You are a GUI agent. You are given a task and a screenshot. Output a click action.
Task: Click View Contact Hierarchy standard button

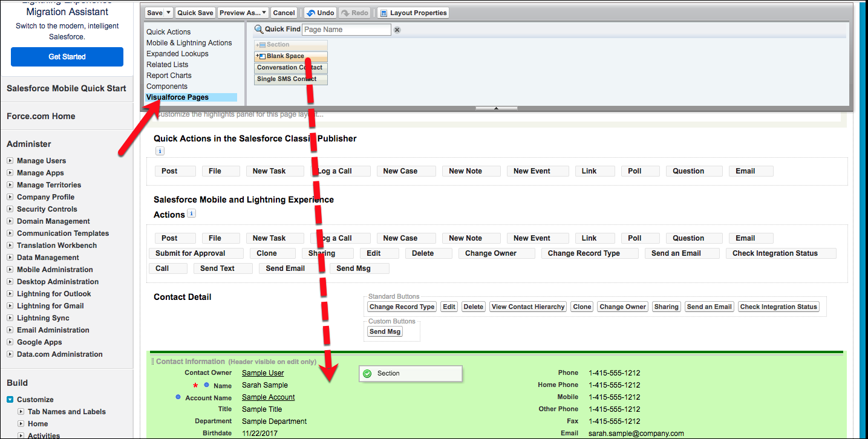529,307
